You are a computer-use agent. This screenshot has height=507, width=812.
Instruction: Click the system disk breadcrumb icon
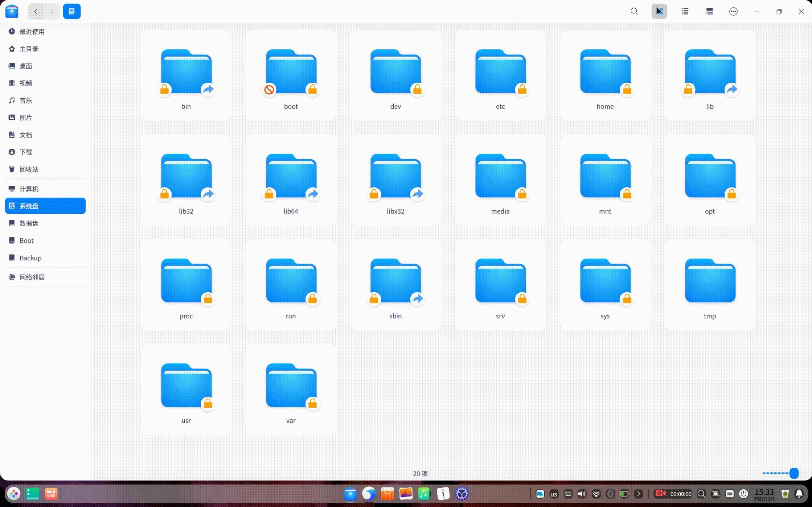71,11
